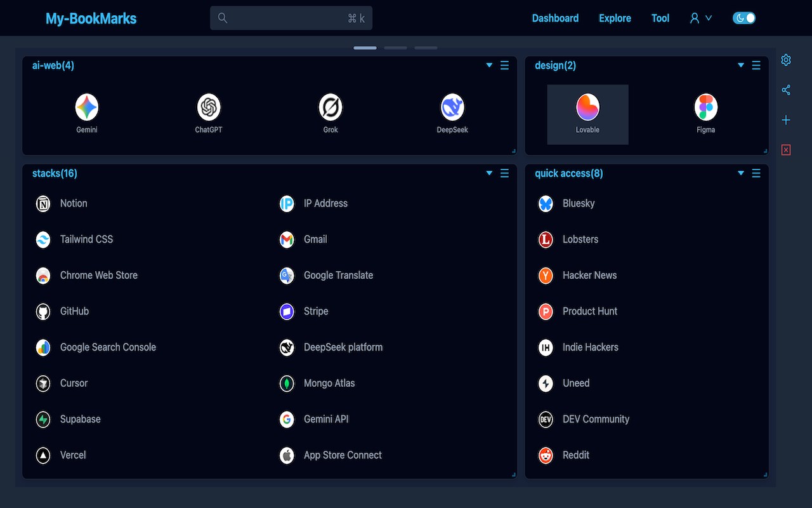Click the Chrome Web Store icon
This screenshot has width=812, height=508.
43,276
